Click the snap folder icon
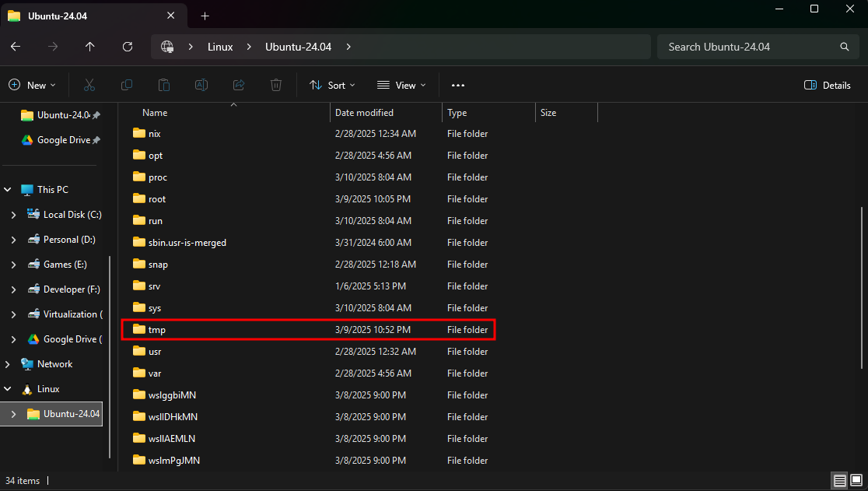 (x=139, y=264)
